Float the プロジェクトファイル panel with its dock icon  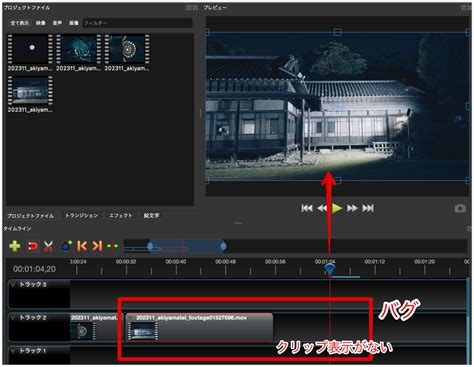tap(189, 7)
